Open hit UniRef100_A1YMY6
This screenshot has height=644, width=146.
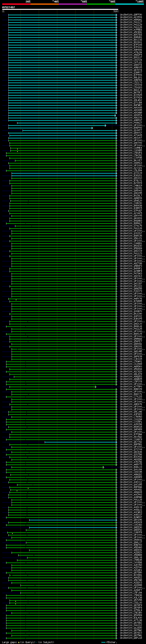click(131, 17)
